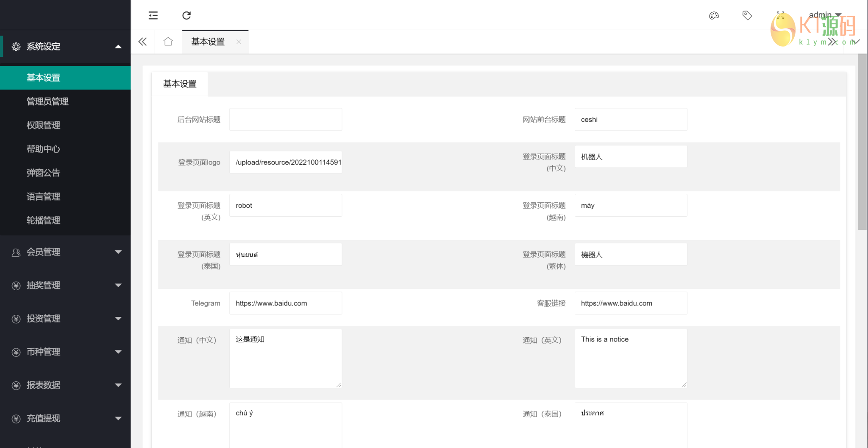Close the 基本设置 tab
Viewport: 868px width, 448px height.
[239, 42]
